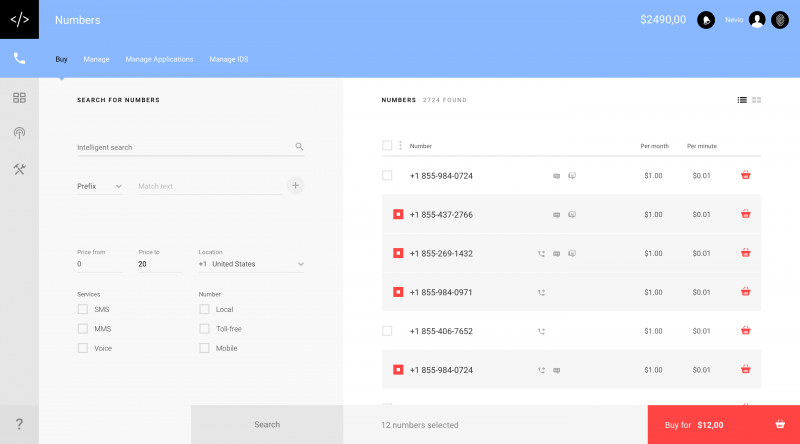Switch to grid view of numbers
Screen dimensions: 800x444
click(x=757, y=100)
